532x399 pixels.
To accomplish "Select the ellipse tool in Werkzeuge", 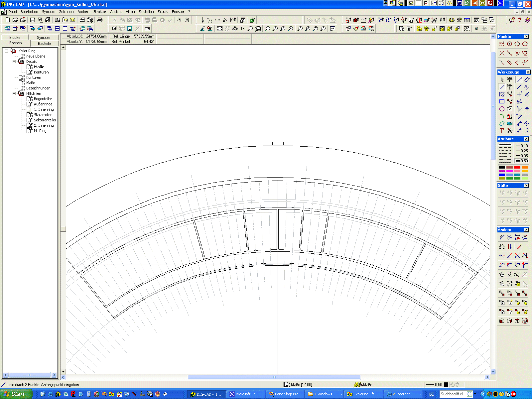I will 502,123.
